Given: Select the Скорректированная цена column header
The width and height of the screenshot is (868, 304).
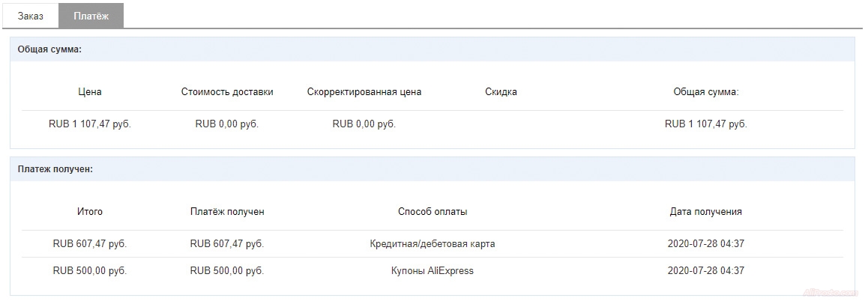Looking at the screenshot, I should tap(364, 92).
